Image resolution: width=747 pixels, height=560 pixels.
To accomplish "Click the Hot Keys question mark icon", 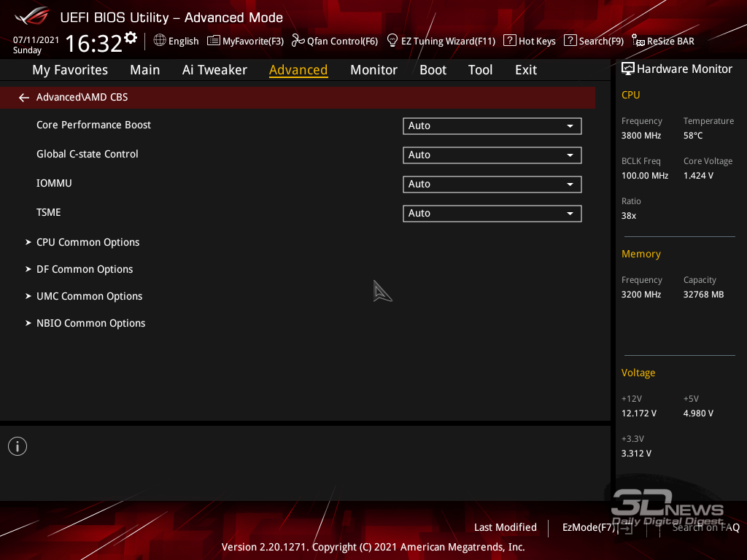I will pyautogui.click(x=509, y=41).
